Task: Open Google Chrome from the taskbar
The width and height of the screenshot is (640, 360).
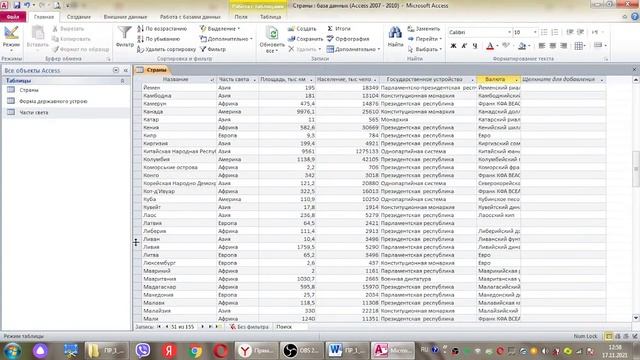Action: 195,351
